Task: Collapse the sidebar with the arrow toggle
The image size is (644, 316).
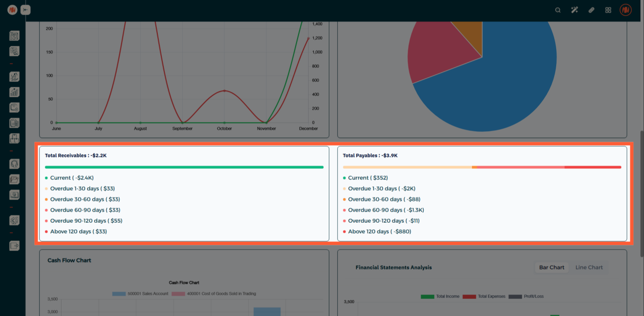Action: tap(25, 10)
